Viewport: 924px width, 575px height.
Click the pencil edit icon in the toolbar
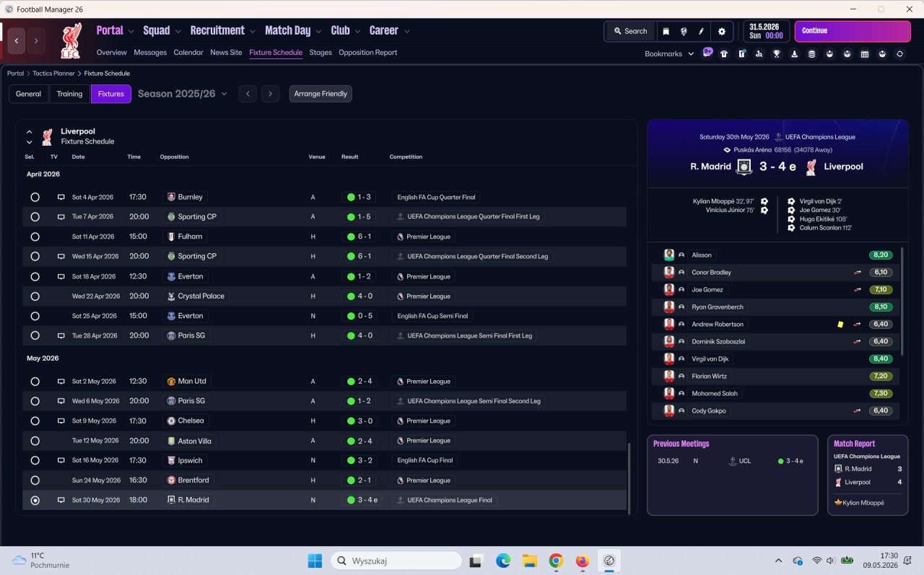701,31
